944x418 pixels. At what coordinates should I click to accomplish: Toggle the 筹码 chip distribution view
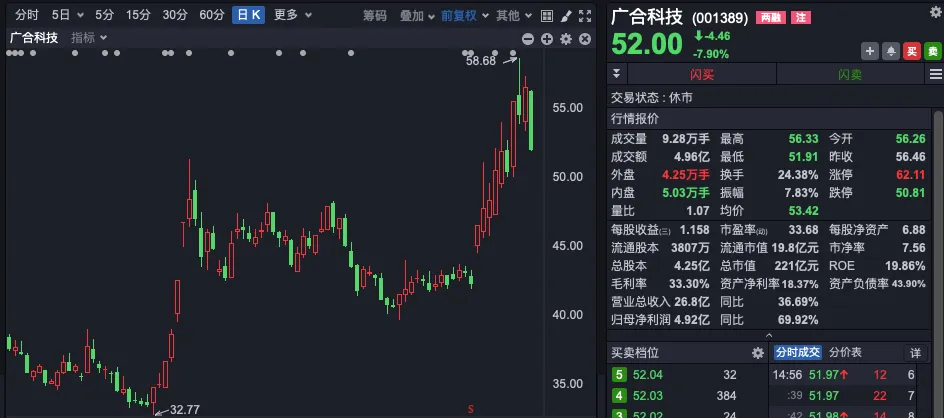pos(374,16)
